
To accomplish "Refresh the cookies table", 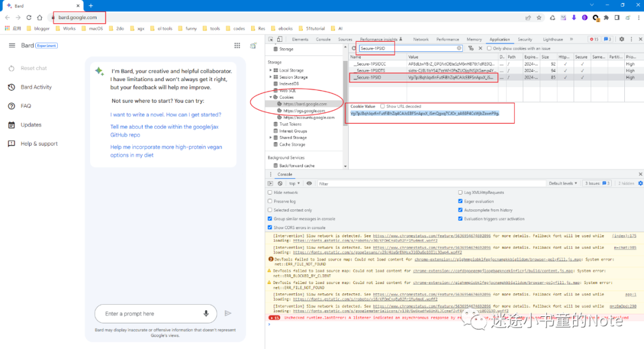I will pos(354,48).
